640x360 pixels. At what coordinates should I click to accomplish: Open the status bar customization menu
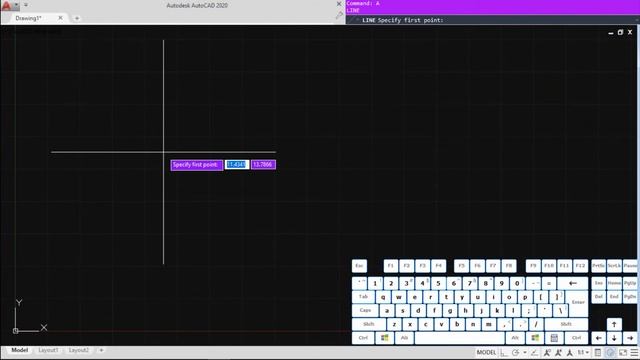(634, 353)
